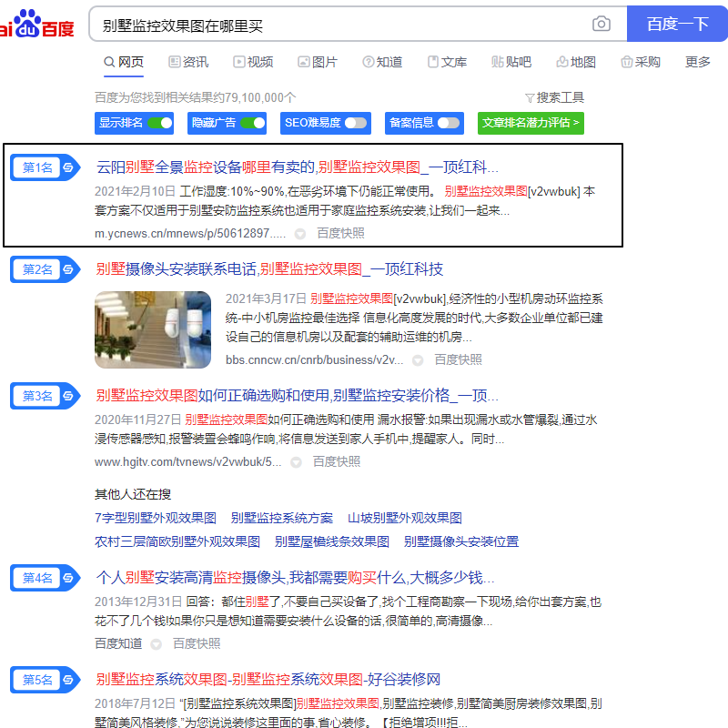The width and height of the screenshot is (728, 728).
Task: Toggle the 隐藏广告 switch off
Action: click(x=253, y=123)
